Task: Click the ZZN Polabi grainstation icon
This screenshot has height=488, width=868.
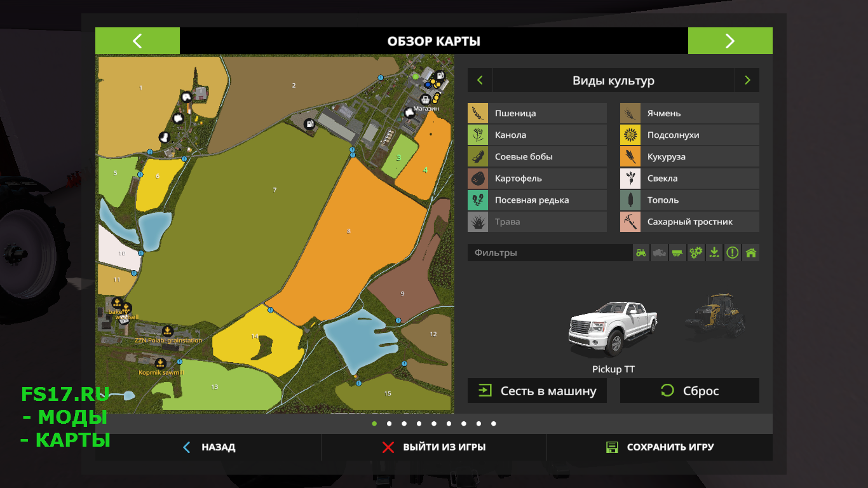Action: [x=167, y=331]
